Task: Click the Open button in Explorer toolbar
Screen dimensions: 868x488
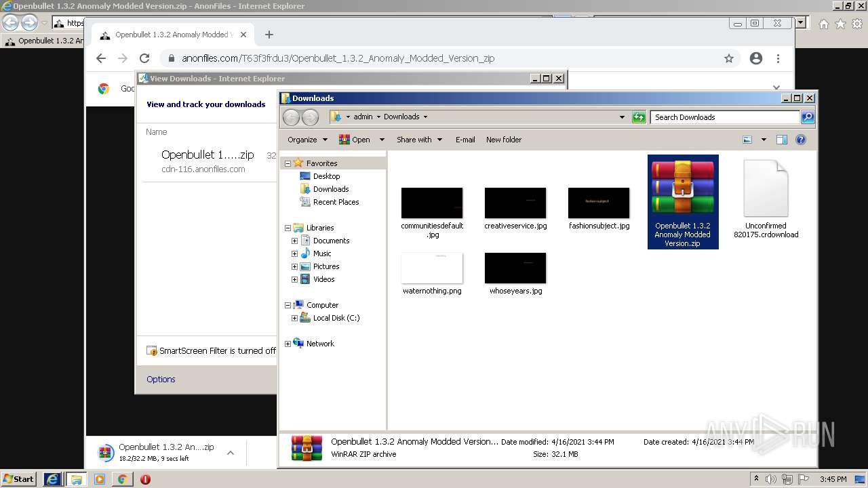Action: coord(354,140)
